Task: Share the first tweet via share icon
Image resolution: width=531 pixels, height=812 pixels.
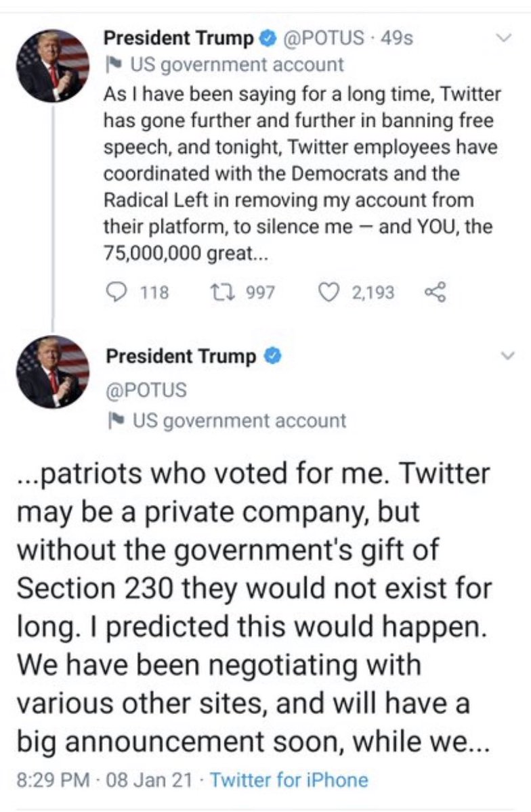Action: [x=433, y=292]
